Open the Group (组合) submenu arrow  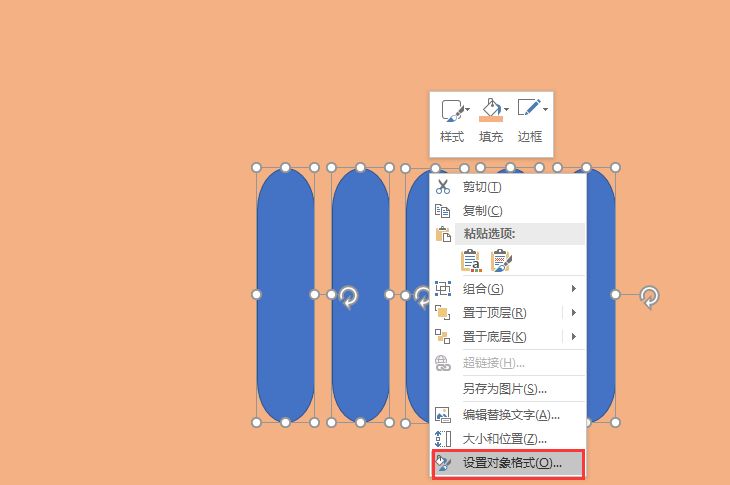pos(574,289)
